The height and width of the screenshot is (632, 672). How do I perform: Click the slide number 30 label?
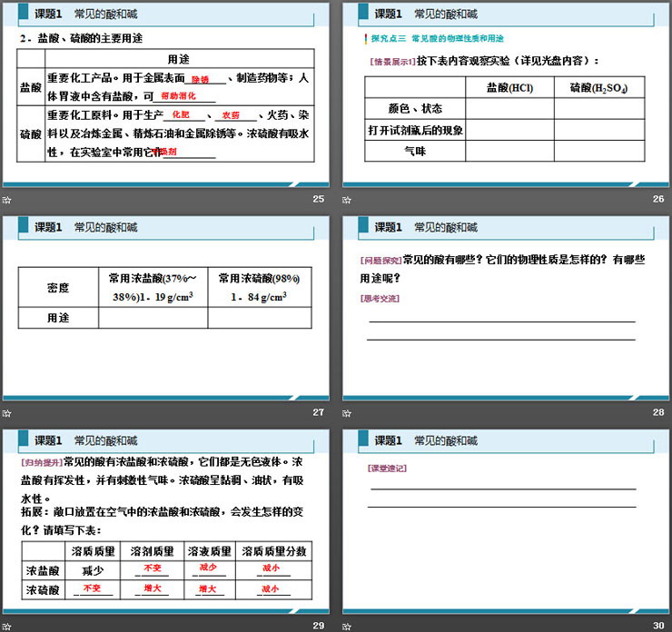tap(658, 625)
